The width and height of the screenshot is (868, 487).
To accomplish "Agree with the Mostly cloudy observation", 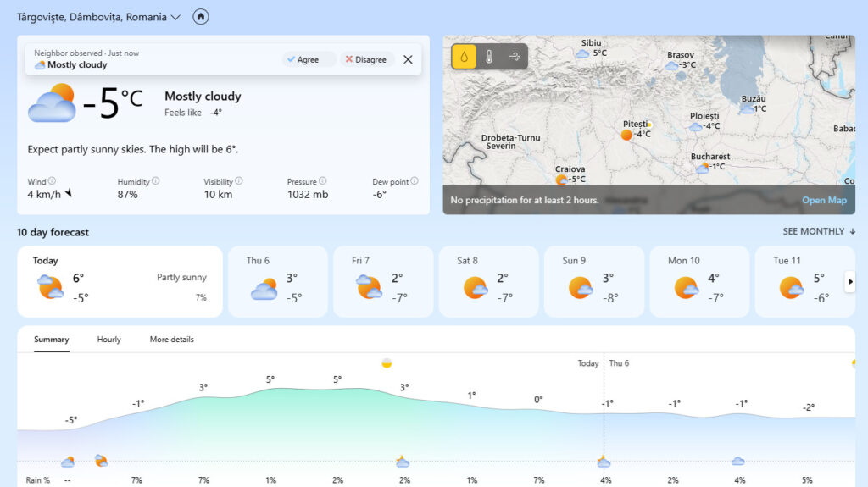I will [309, 59].
